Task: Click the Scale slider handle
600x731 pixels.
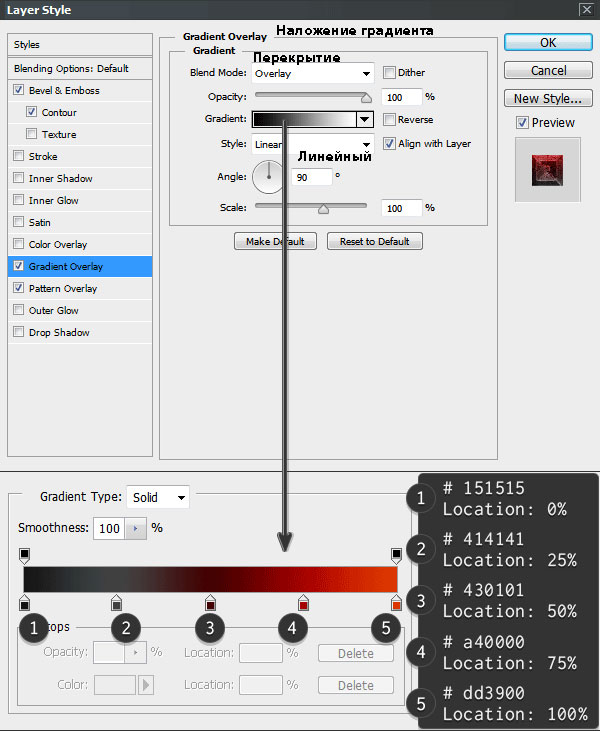Action: pyautogui.click(x=324, y=208)
